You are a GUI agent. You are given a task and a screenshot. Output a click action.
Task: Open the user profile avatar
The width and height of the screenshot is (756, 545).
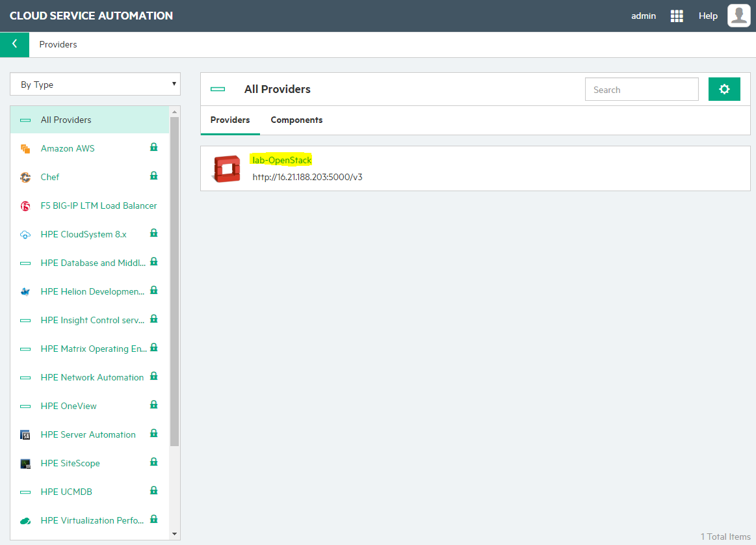[738, 16]
